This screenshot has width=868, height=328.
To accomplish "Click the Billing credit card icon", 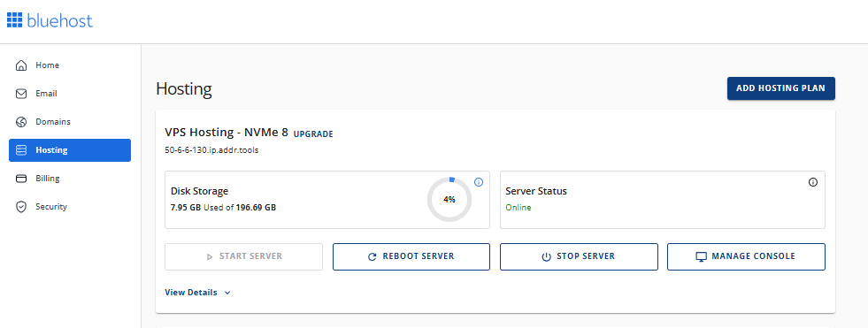I will pos(21,179).
